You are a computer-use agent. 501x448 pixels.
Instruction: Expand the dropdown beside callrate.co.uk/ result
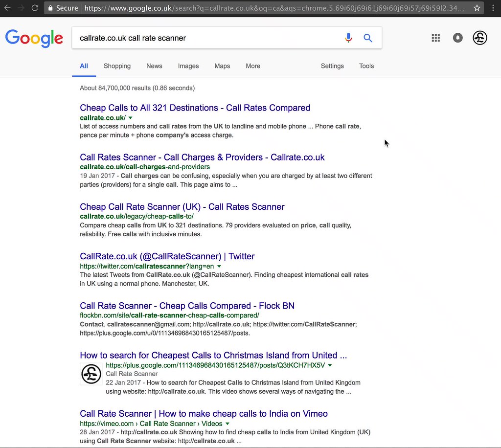130,118
